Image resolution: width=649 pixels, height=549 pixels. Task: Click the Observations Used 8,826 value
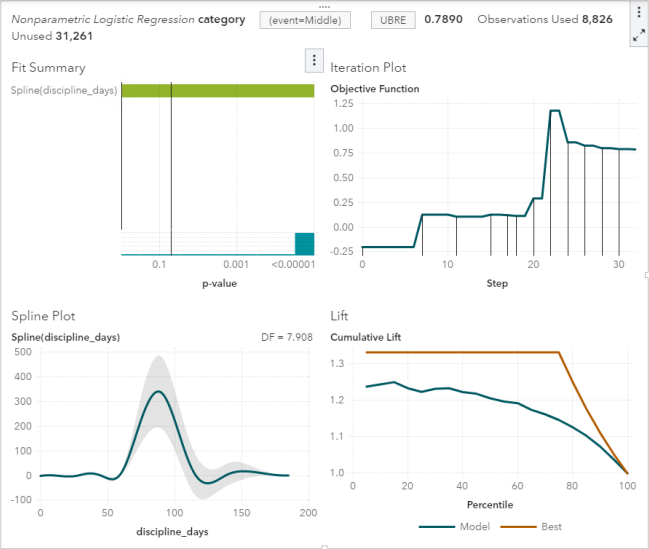[x=597, y=19]
